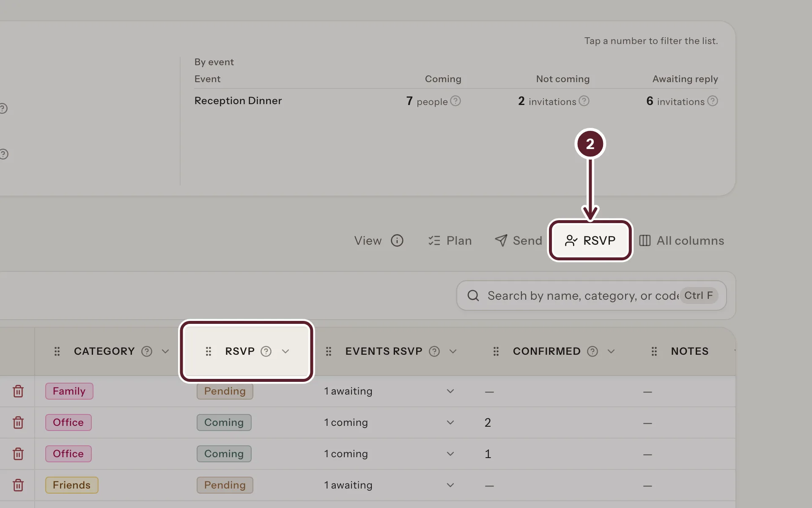
Task: Open EVENTS RSVP header dropdown chevron
Action: [x=453, y=351]
